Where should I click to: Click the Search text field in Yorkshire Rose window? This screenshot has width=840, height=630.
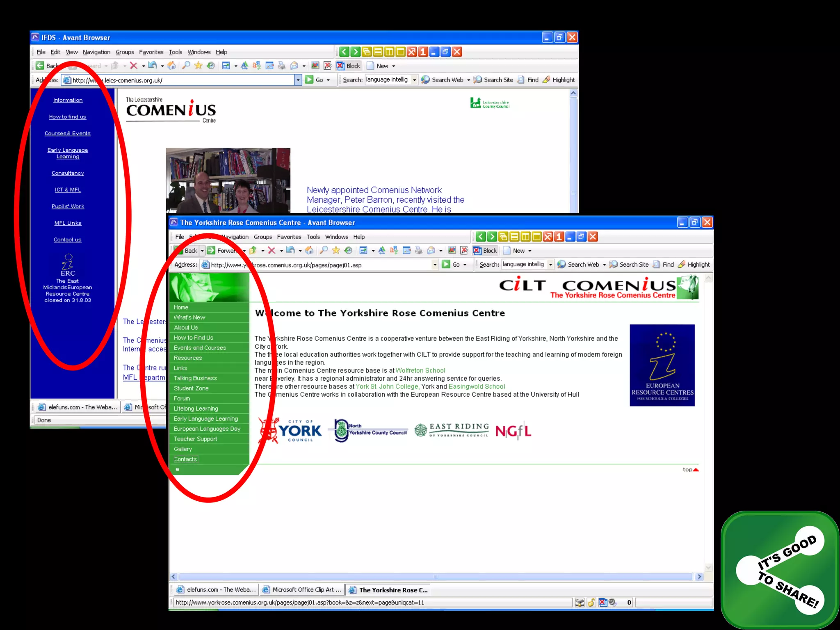pyautogui.click(x=524, y=265)
